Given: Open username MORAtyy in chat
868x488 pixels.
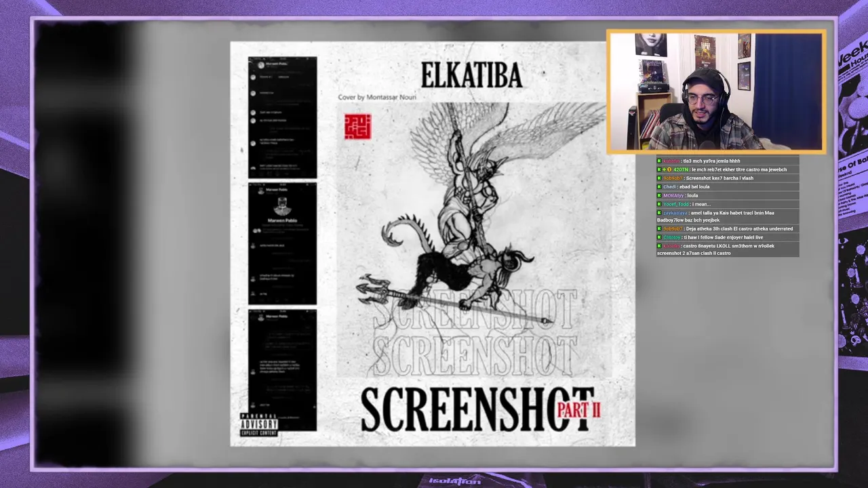Looking at the screenshot, I should click(x=673, y=195).
